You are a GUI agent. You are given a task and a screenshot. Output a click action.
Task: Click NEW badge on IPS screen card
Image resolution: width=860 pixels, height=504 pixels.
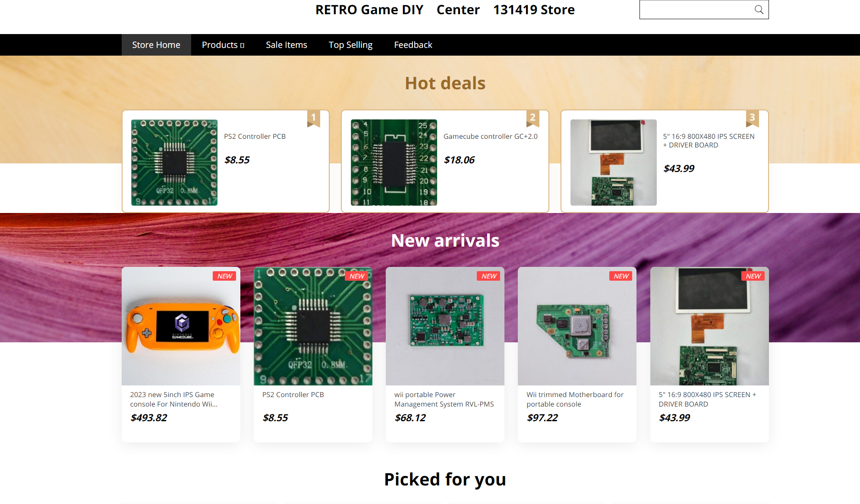pyautogui.click(x=753, y=276)
